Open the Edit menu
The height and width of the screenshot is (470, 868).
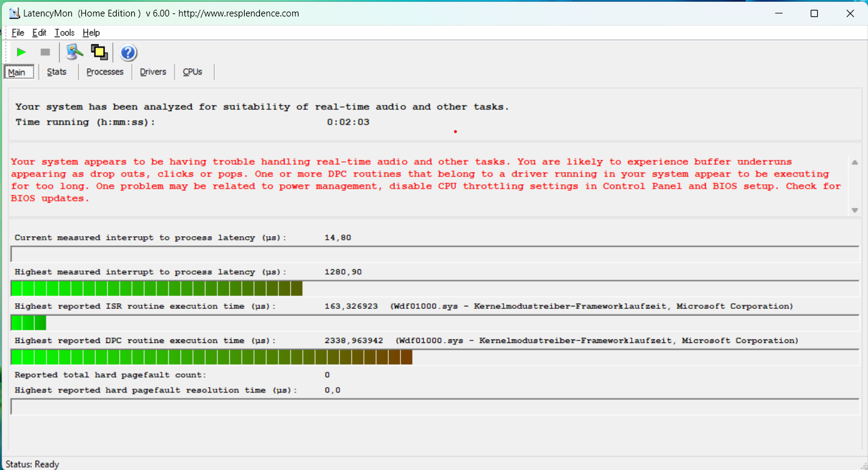(39, 33)
